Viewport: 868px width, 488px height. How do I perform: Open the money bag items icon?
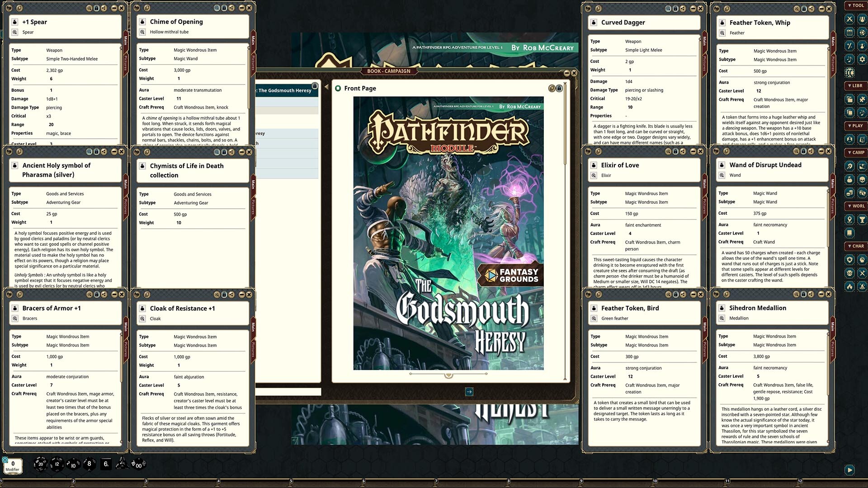(x=849, y=179)
